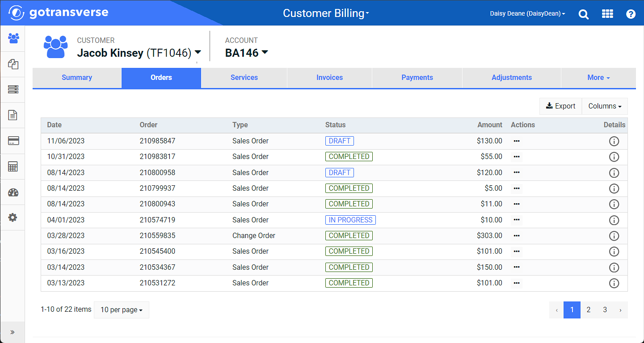Open Customer Billing application dropdown
Image resolution: width=644 pixels, height=343 pixels.
click(326, 13)
